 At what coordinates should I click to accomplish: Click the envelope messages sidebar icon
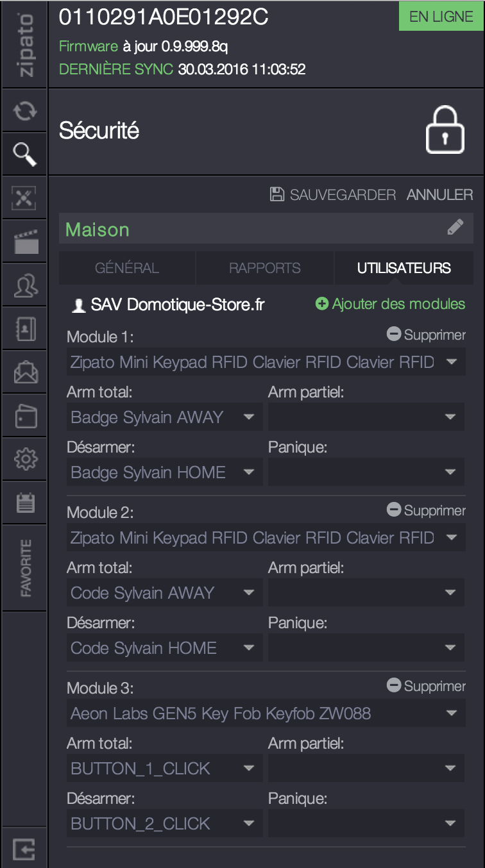tap(24, 372)
